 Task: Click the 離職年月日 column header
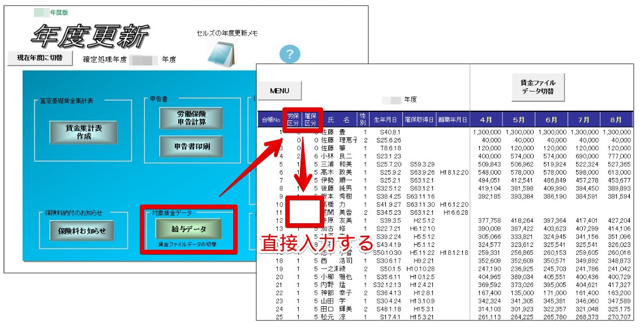point(453,120)
